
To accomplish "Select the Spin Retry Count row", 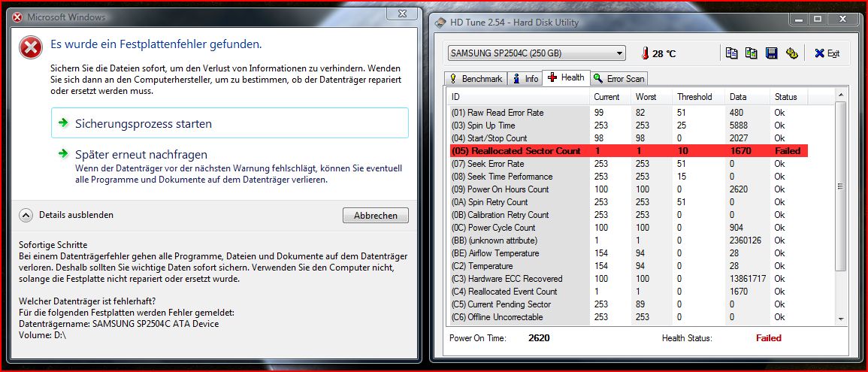I will click(x=628, y=202).
